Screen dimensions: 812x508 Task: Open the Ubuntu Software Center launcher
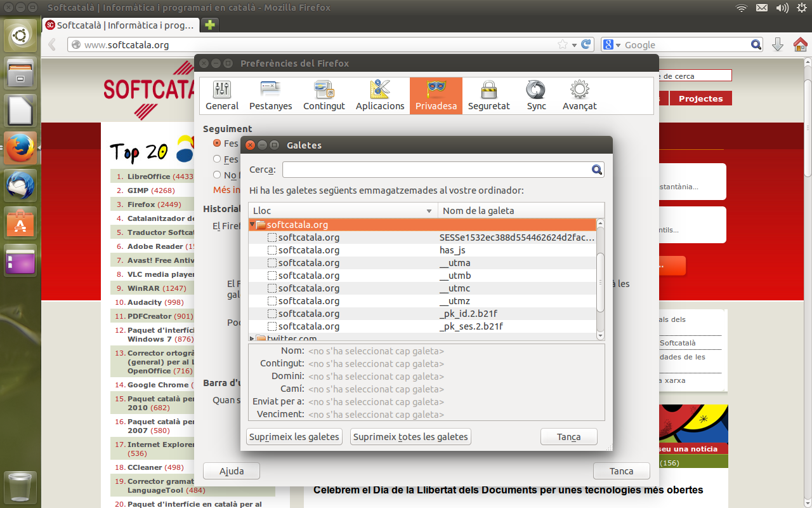[x=20, y=224]
